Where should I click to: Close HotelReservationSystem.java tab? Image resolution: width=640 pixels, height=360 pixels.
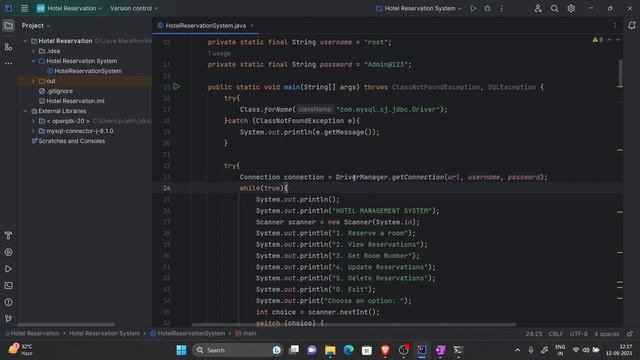252,26
